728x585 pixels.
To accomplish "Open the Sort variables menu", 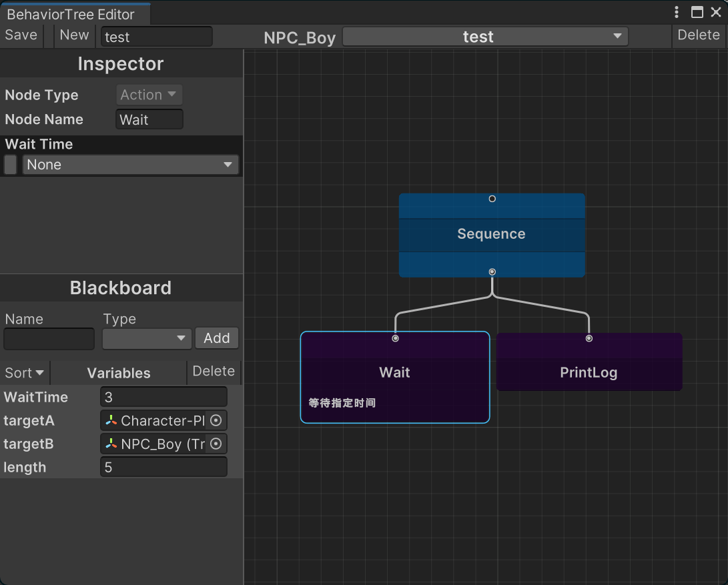I will tap(25, 373).
